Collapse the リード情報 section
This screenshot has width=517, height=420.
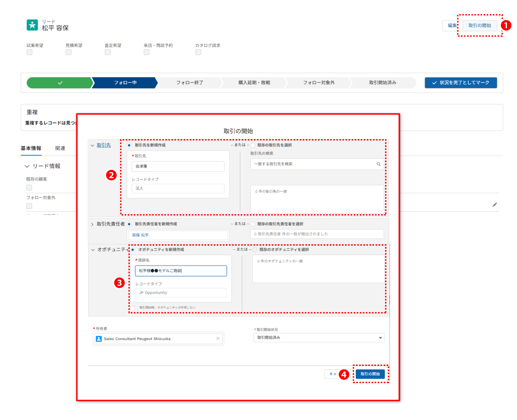pos(27,166)
